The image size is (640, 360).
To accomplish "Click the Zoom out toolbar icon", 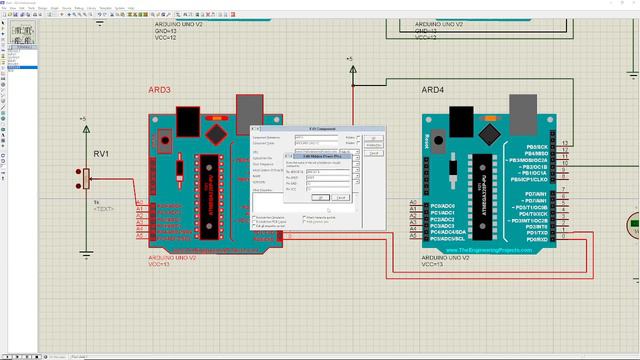I will (80, 14).
